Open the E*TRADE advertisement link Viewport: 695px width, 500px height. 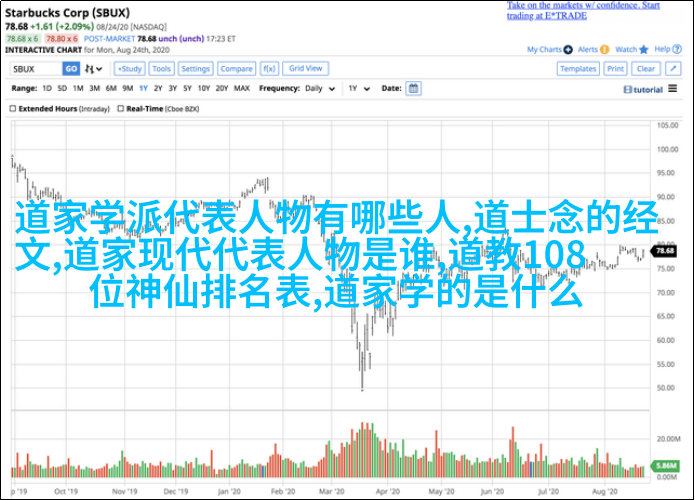tap(583, 11)
